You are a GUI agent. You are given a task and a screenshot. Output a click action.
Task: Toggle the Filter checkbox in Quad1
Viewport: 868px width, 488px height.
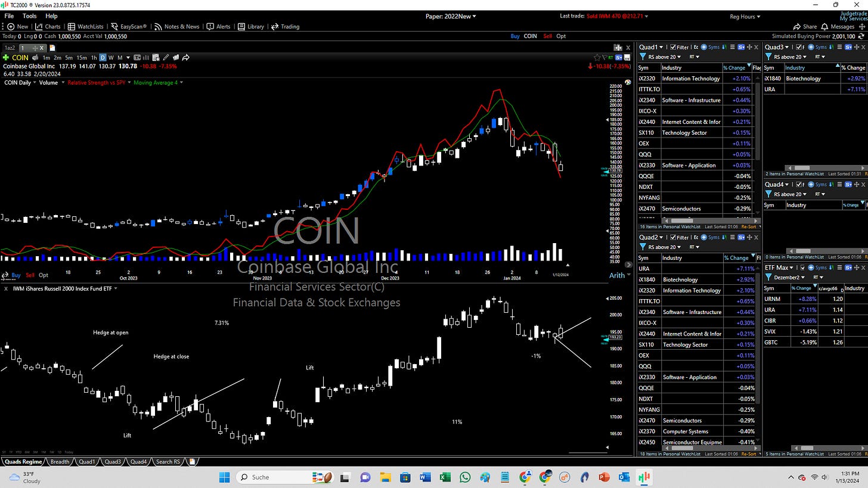point(673,47)
